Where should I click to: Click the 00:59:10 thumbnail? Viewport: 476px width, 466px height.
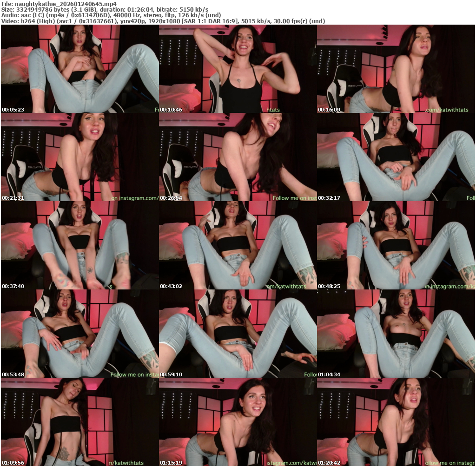coord(238,334)
